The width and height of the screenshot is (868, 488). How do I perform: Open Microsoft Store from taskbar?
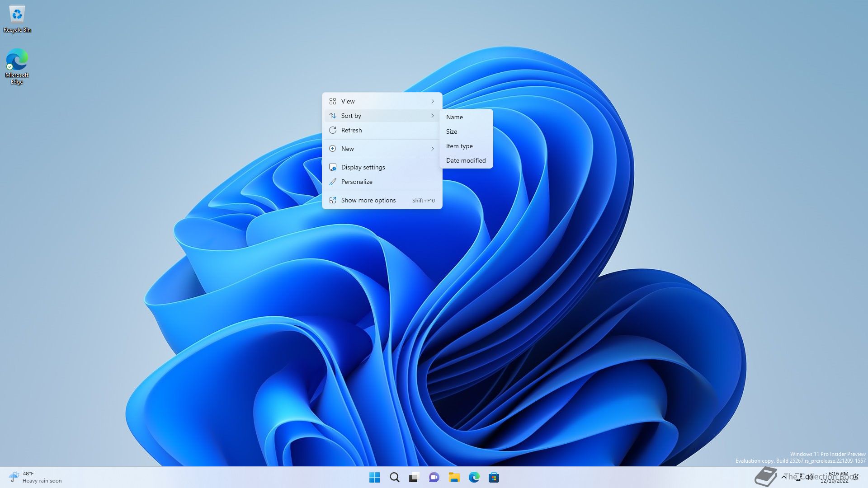point(494,477)
